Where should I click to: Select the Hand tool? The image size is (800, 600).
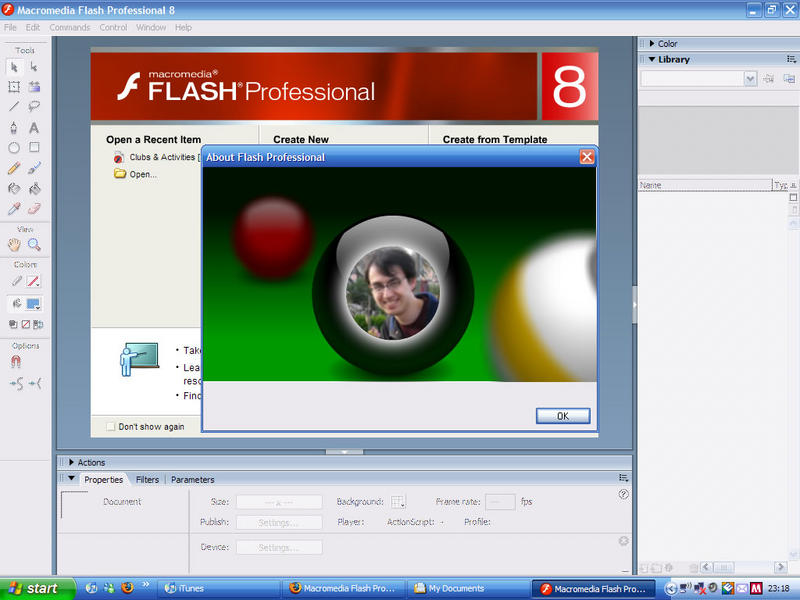[14, 245]
